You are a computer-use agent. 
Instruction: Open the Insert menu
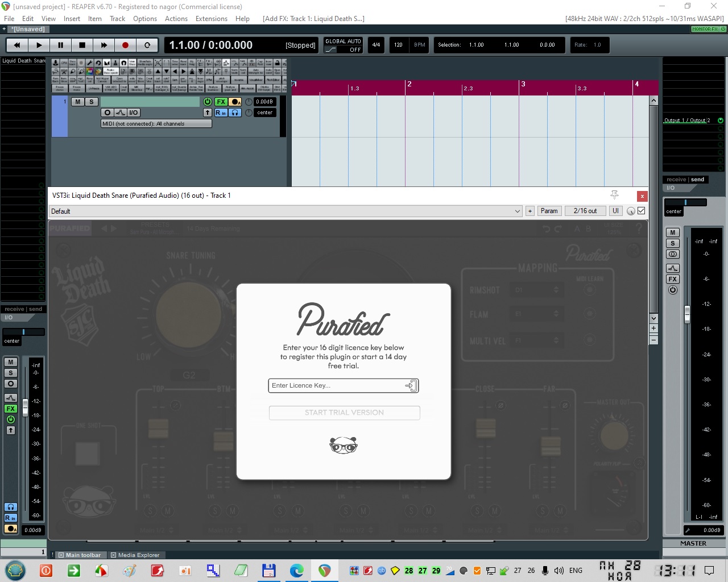(72, 19)
